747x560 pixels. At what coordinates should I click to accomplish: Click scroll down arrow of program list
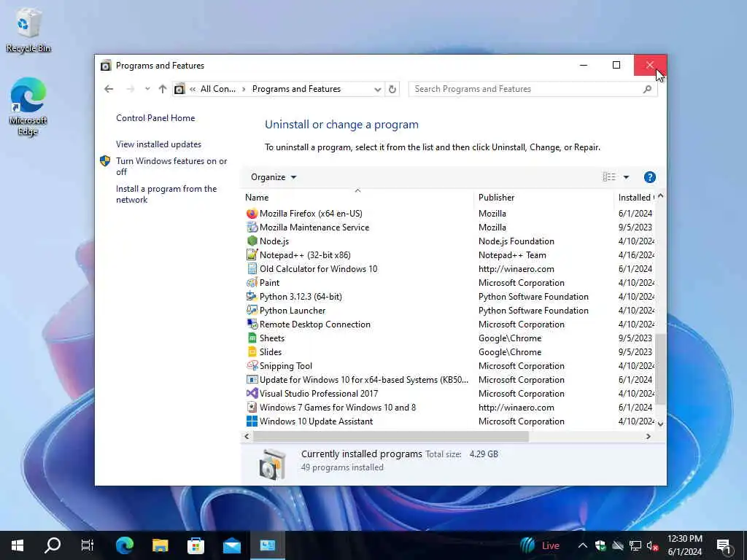660,424
